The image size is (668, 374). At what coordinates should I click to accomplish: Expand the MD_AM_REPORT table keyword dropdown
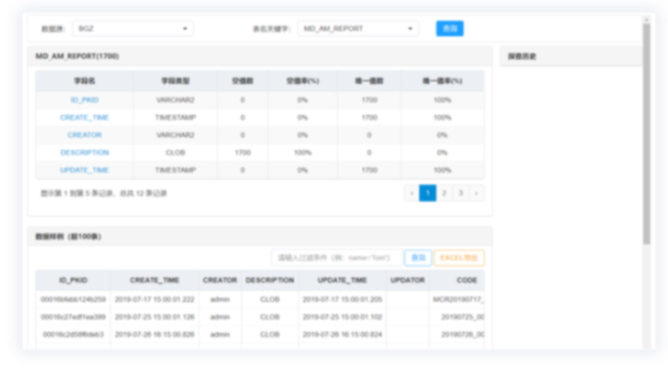tap(358, 29)
